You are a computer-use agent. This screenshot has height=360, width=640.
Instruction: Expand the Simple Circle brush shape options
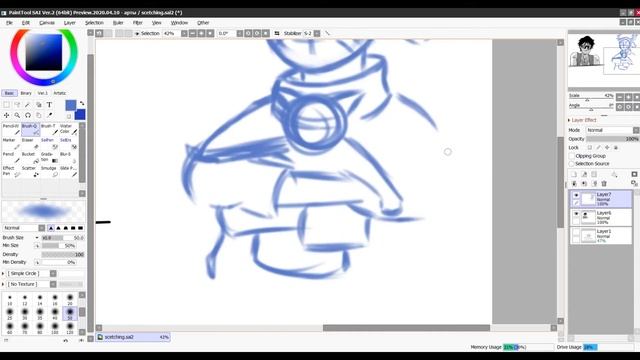(3, 273)
